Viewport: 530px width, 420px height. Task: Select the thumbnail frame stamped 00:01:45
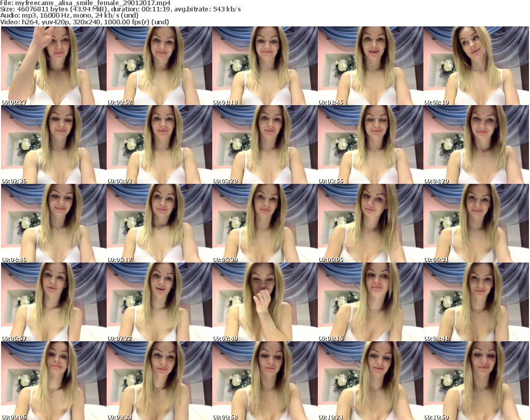(x=371, y=66)
